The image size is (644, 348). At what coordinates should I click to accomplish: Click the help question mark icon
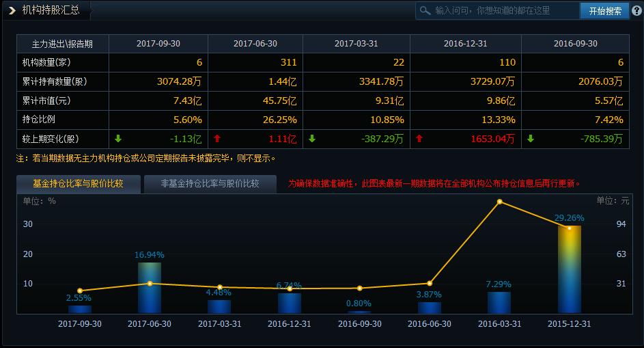coord(636,11)
